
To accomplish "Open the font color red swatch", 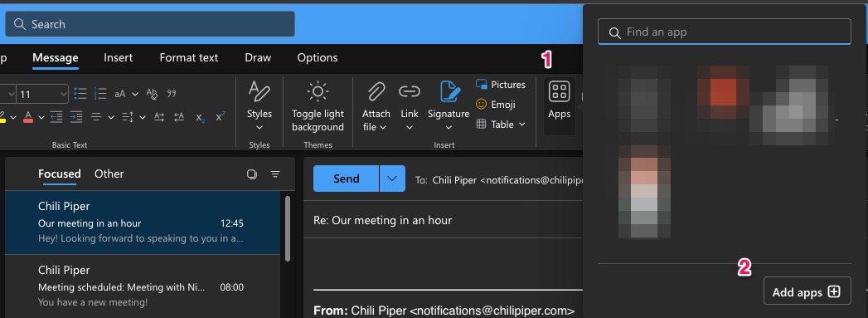I will 27,117.
